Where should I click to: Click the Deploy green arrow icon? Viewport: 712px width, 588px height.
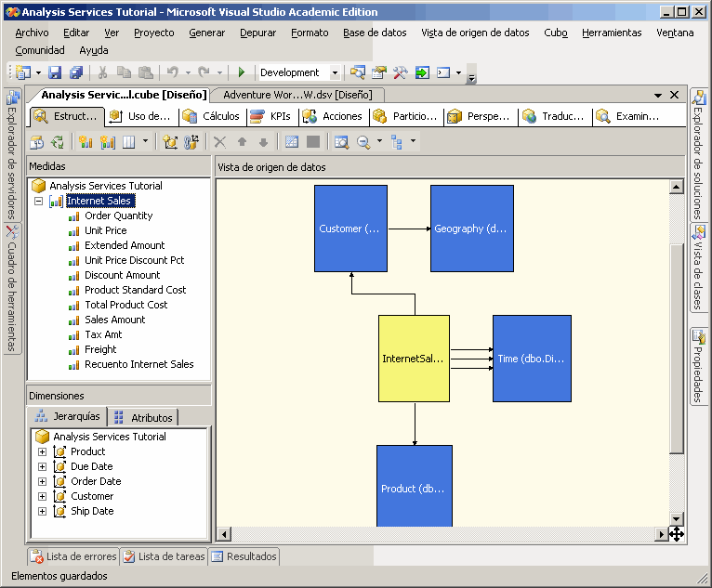pyautogui.click(x=422, y=72)
